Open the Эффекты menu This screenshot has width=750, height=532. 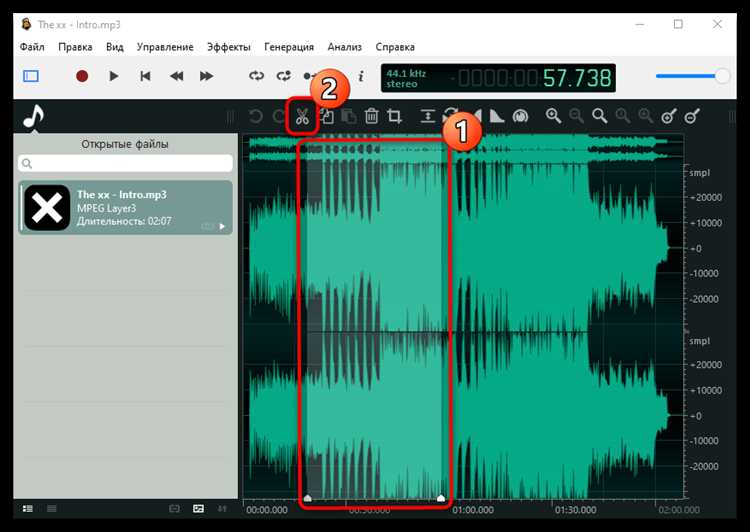coord(229,47)
